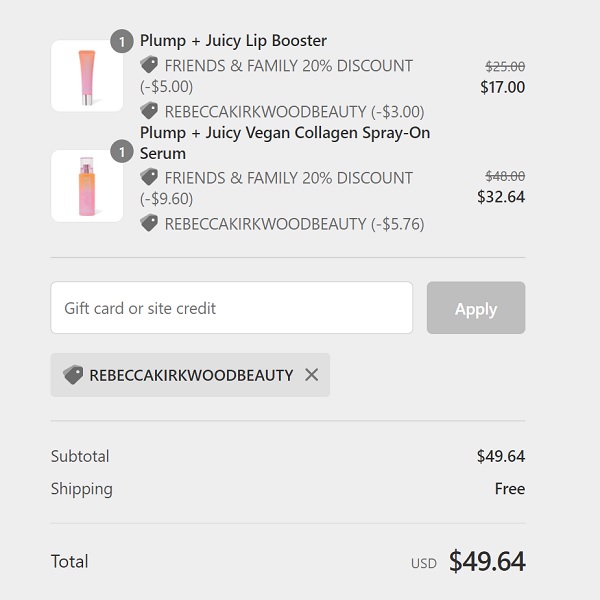Remove the REBECCAKIRKWOODBEAUTY discount code

(x=312, y=375)
